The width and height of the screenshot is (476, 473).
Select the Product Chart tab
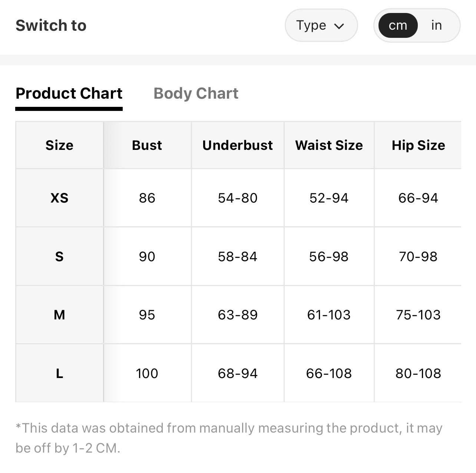click(x=69, y=93)
